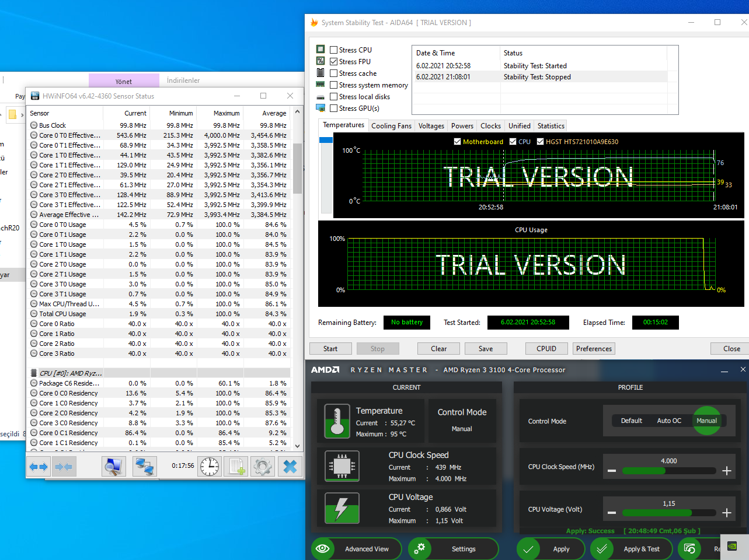Click Average column header in HWiNFO
Image resolution: width=749 pixels, height=560 pixels.
click(267, 113)
